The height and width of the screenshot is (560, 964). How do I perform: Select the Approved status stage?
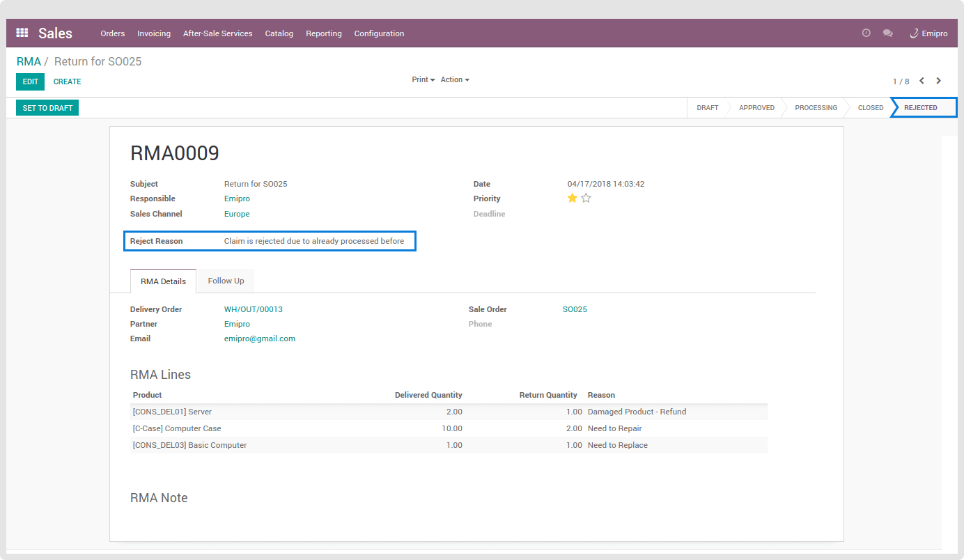point(756,108)
